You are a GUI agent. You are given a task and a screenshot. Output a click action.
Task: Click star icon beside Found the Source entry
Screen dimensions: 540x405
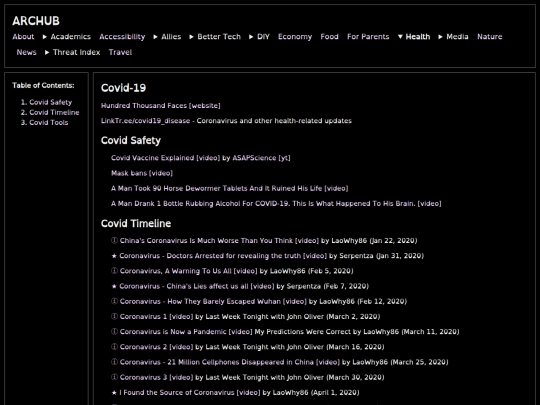[x=114, y=392]
